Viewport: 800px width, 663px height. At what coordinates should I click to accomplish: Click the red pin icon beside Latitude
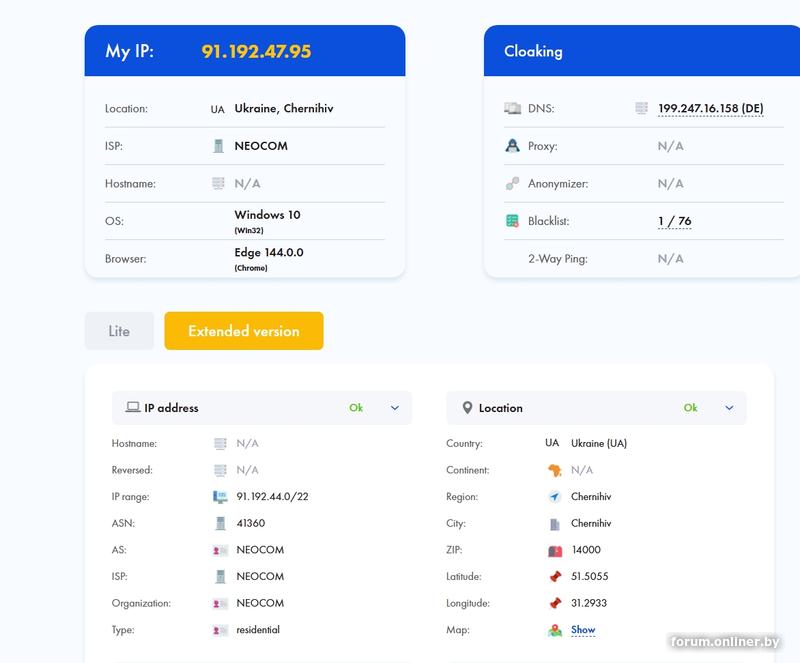tap(555, 577)
